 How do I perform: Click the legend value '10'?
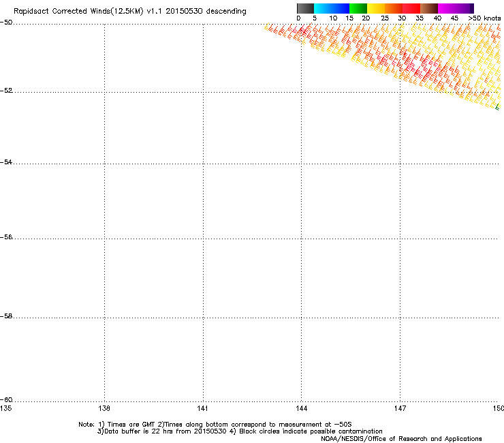(x=333, y=18)
